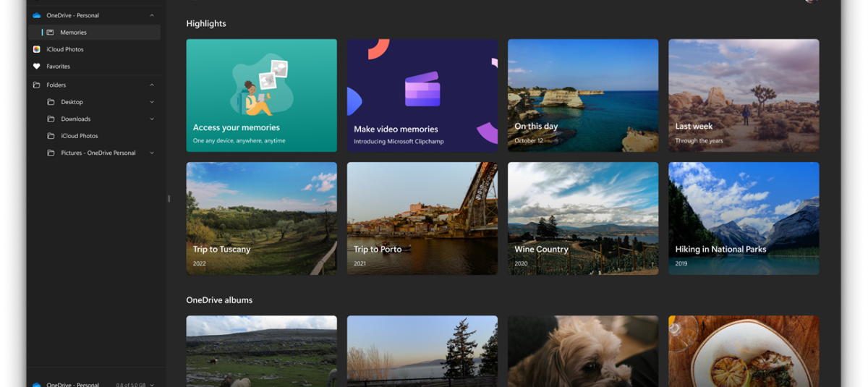Open the Trip to Tuscany 2022 memory
The width and height of the screenshot is (868, 387).
pos(261,218)
